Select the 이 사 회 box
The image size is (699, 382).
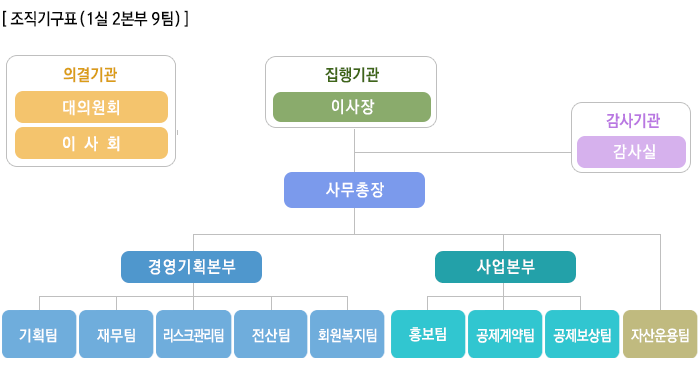point(91,143)
